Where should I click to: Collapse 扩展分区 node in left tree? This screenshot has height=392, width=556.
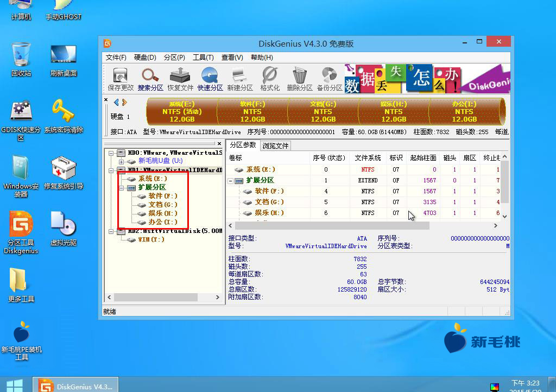coord(121,188)
